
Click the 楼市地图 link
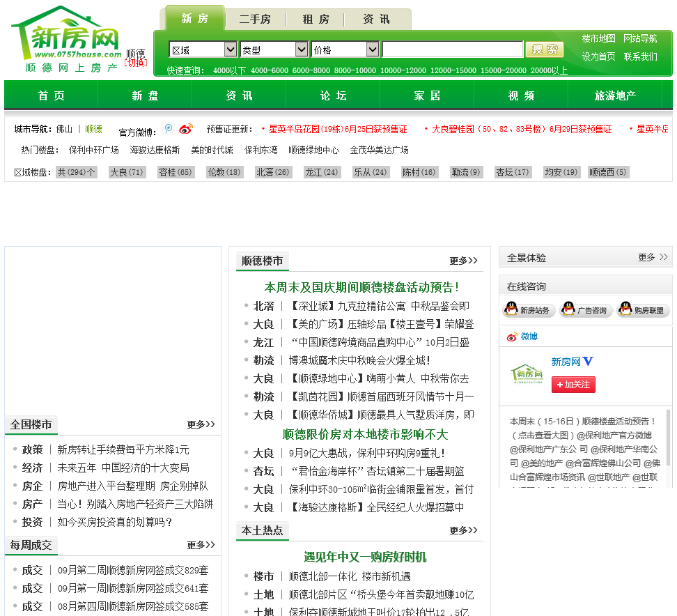coord(598,38)
